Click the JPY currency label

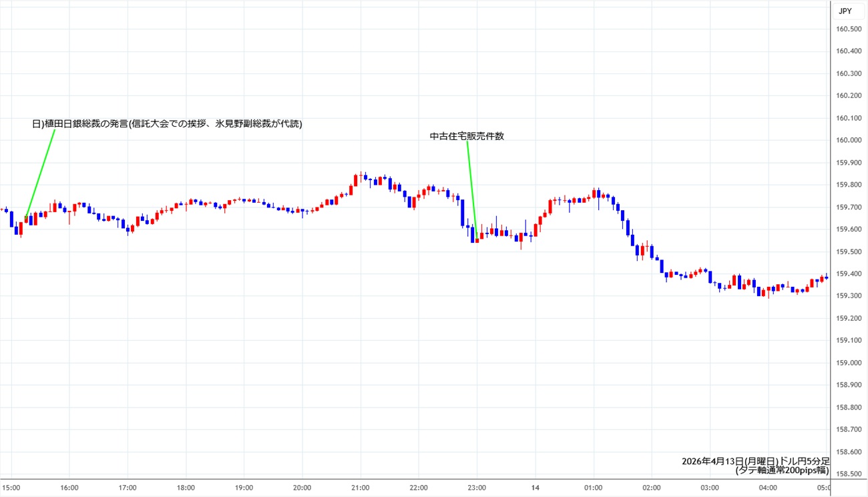tap(845, 11)
